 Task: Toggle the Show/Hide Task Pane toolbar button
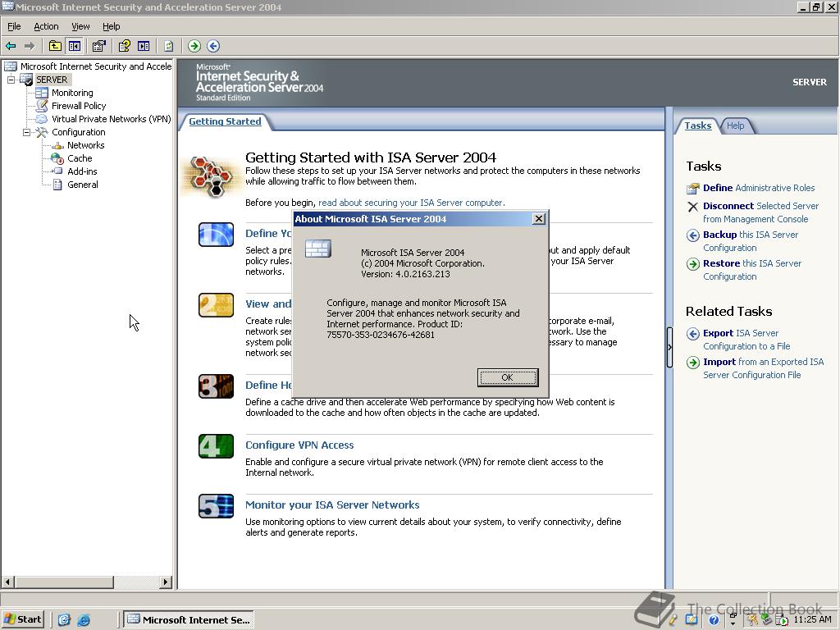coord(144,46)
